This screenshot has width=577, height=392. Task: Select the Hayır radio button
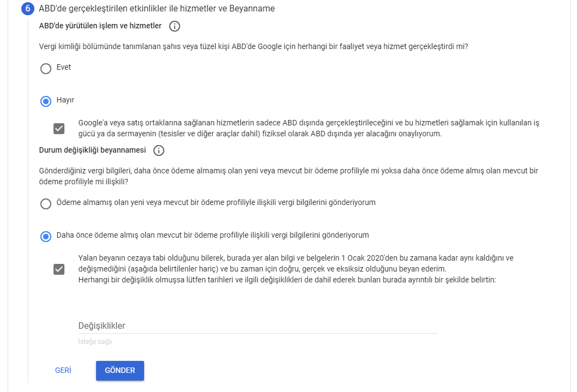46,101
